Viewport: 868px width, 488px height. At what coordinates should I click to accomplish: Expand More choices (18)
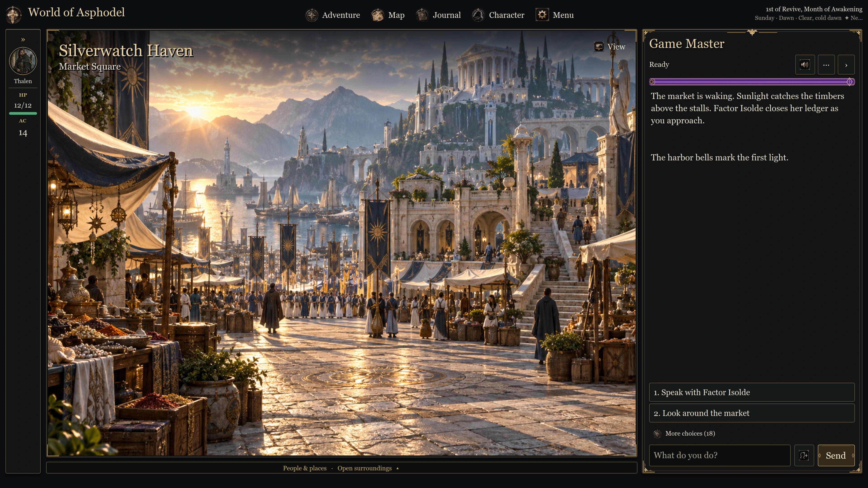(684, 434)
